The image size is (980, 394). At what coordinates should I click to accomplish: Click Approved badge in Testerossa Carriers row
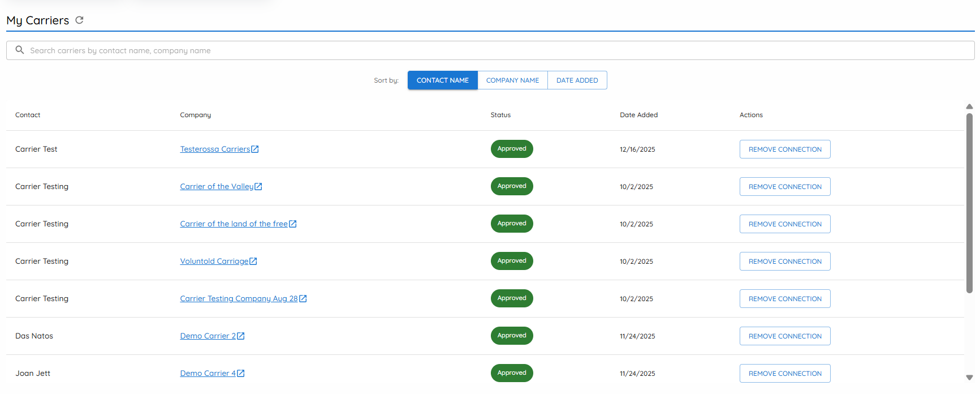[x=512, y=149]
